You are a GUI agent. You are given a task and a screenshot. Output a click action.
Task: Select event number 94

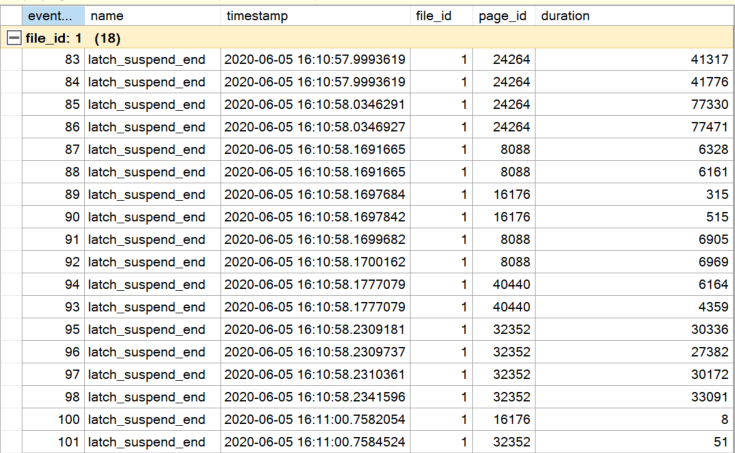(72, 284)
